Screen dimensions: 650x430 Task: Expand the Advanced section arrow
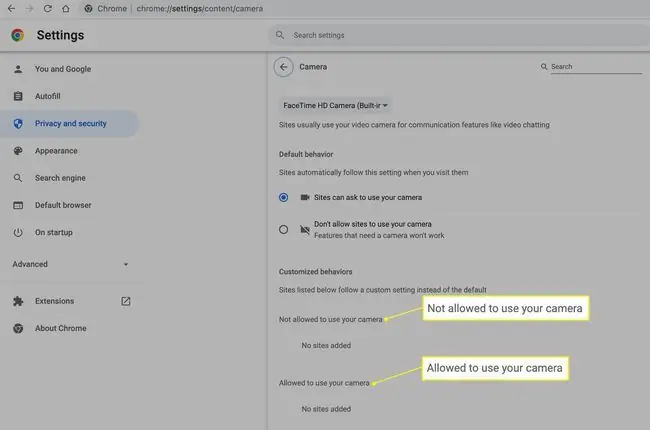126,265
